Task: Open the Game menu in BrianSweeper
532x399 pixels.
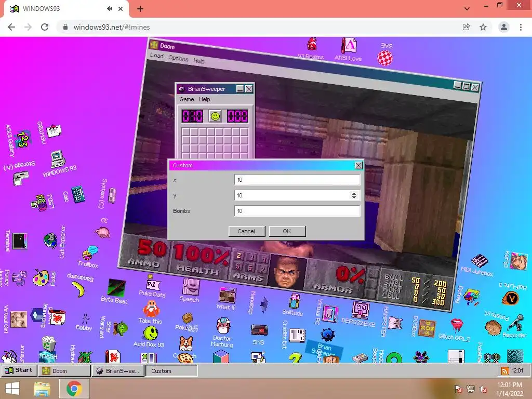Action: click(187, 99)
